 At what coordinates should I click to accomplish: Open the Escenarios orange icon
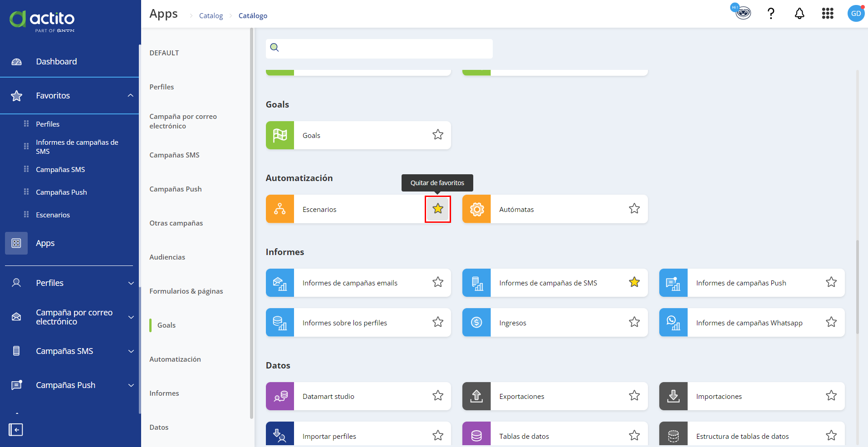tap(280, 209)
